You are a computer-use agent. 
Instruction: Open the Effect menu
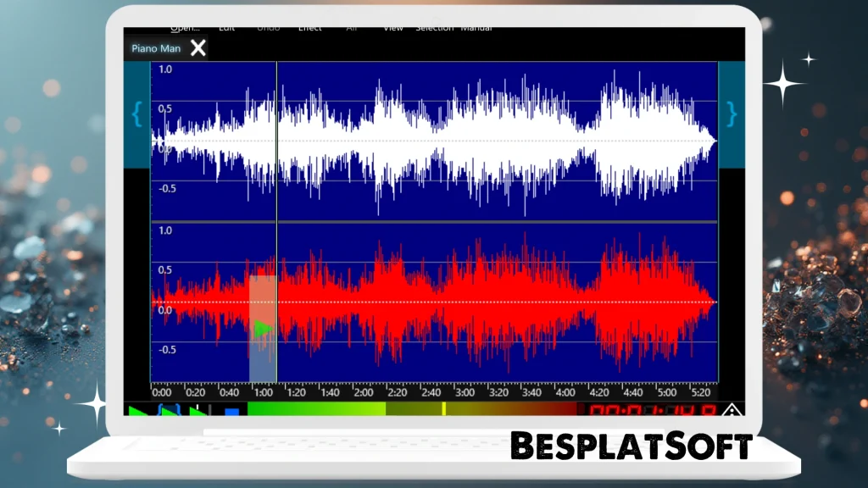coord(309,29)
